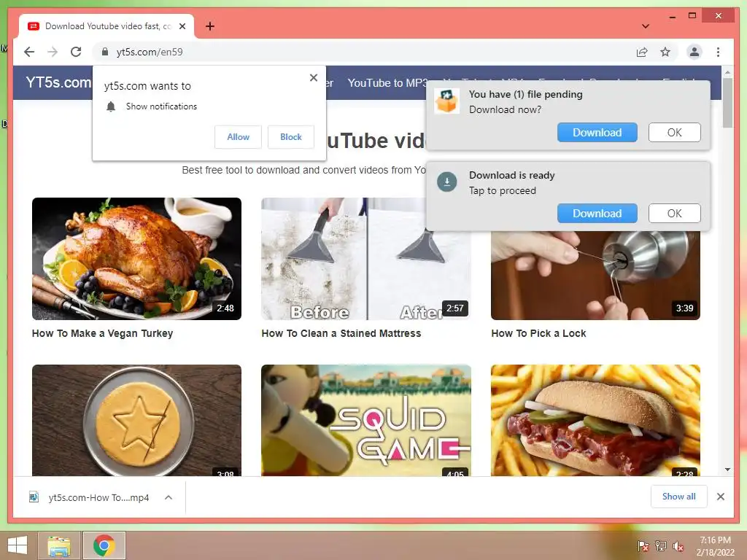
Task: Close the Download Youtube video tab
Action: coord(182,26)
